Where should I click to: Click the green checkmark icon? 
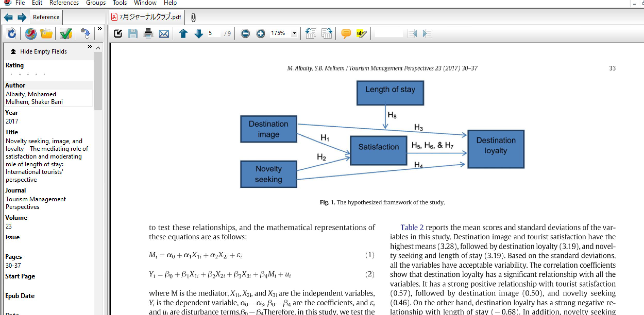[66, 34]
